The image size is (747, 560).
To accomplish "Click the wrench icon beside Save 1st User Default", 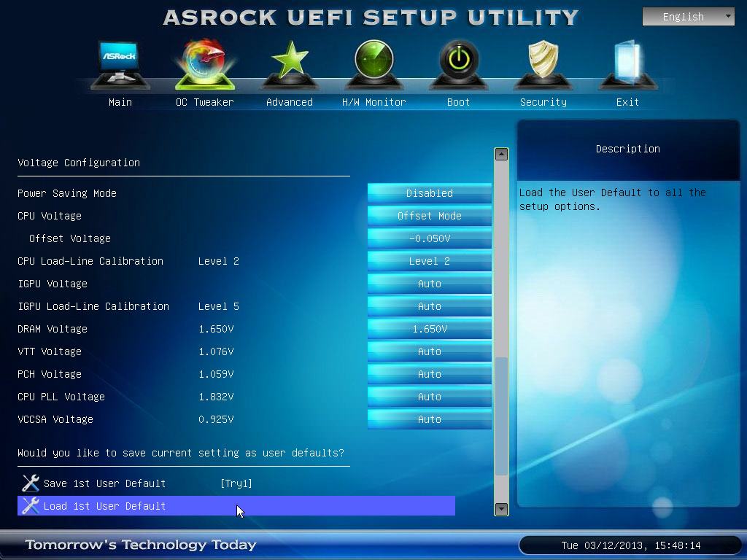I will (31, 483).
